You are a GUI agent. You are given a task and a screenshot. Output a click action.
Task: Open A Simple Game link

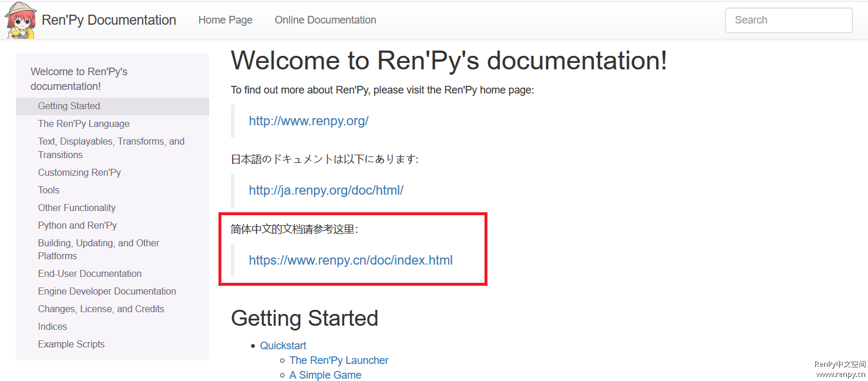pyautogui.click(x=325, y=375)
